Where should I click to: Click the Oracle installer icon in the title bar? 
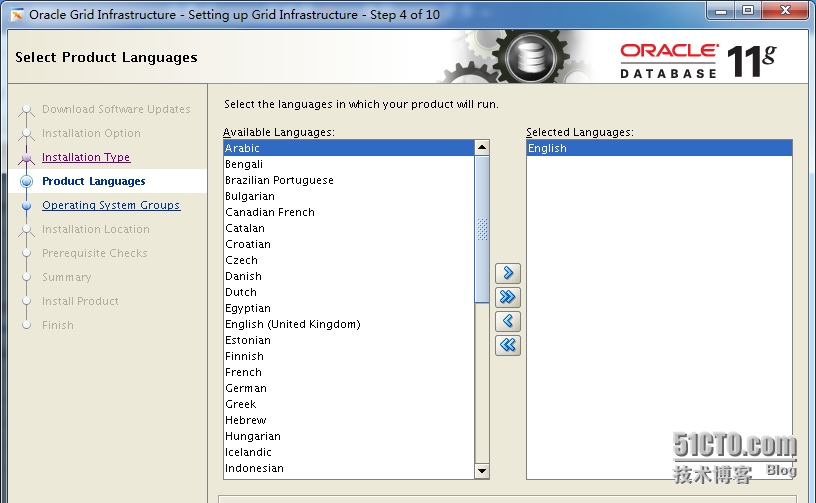pyautogui.click(x=17, y=15)
